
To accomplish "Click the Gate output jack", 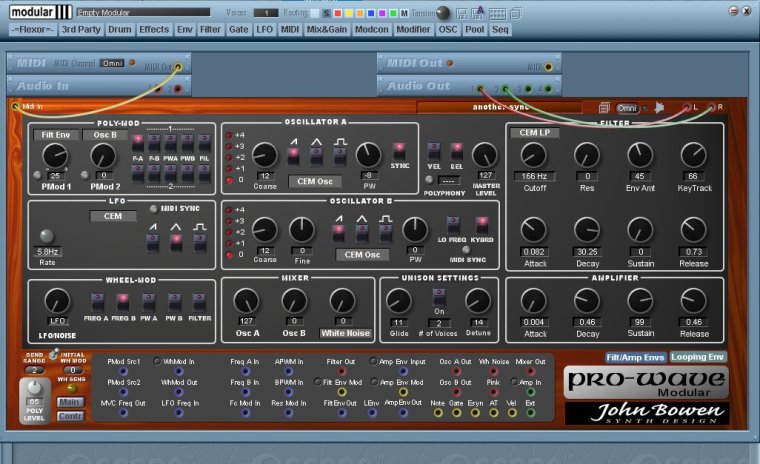I will pos(456,413).
